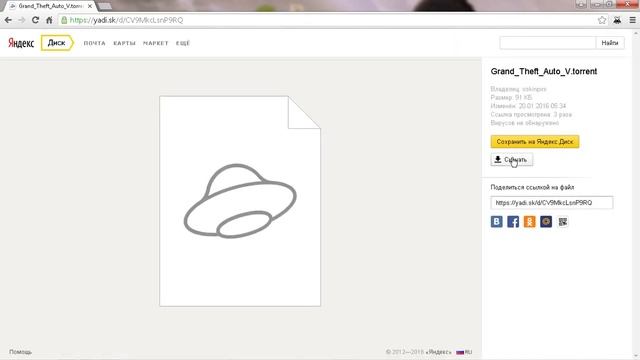
Task: Go back using the browser back arrow
Action: tap(8, 20)
